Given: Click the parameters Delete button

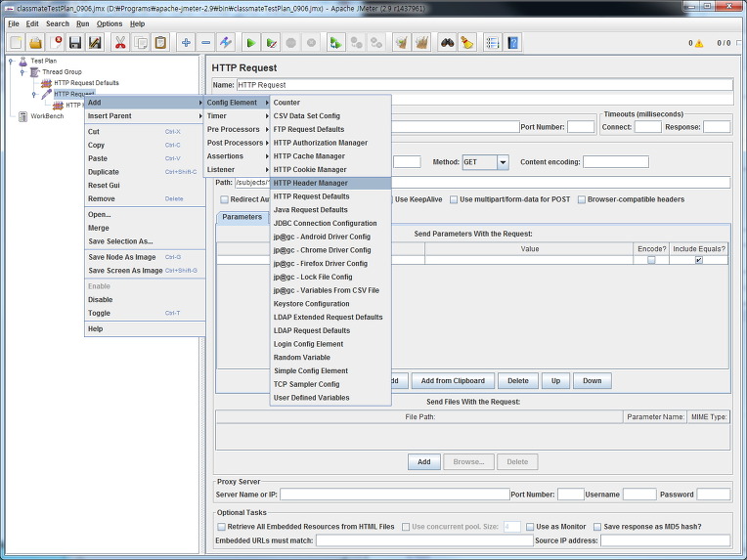Looking at the screenshot, I should [518, 381].
